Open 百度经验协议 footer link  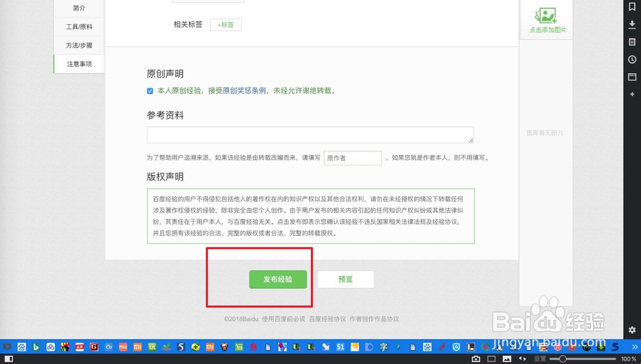[x=328, y=319]
